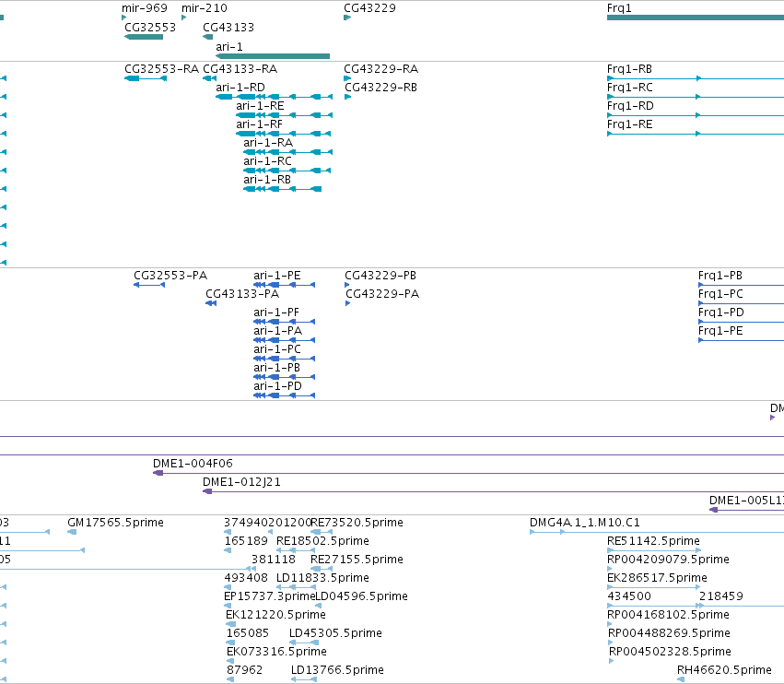
Task: Select the RE51142.5prime EST label
Action: [x=653, y=541]
